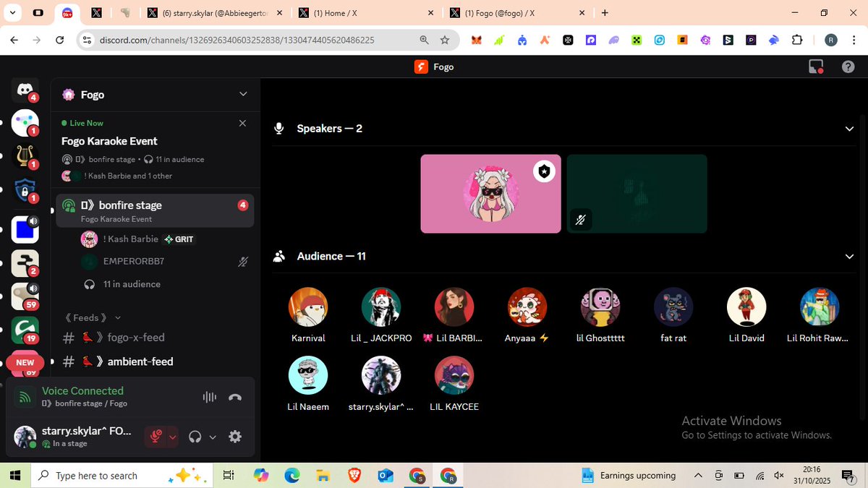
Task: Open MetaMask fox extension
Action: pos(476,40)
